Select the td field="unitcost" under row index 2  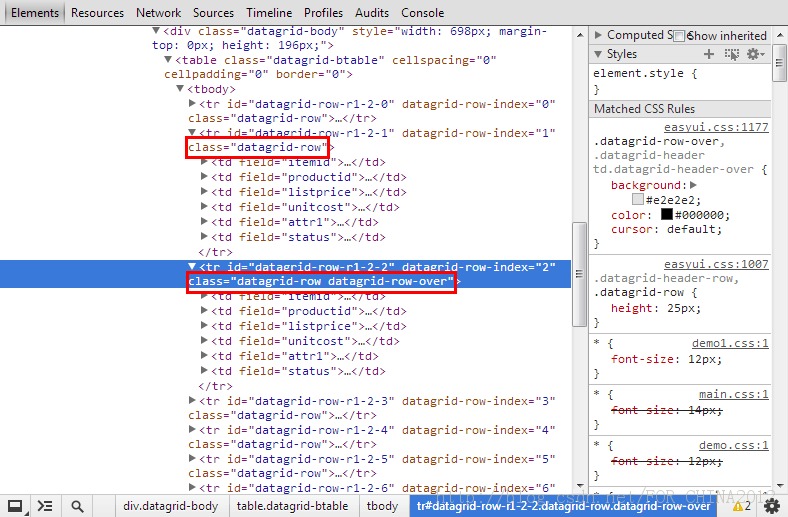(305, 341)
